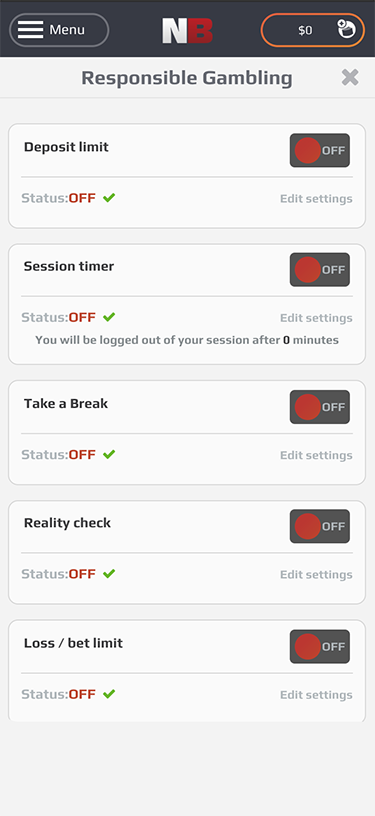The width and height of the screenshot is (375, 816).
Task: Turn on the Take a Break switch
Action: point(320,407)
